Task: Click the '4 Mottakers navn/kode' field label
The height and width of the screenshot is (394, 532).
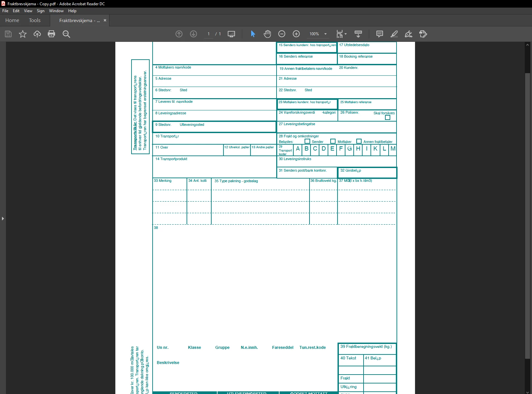Action: pos(173,68)
